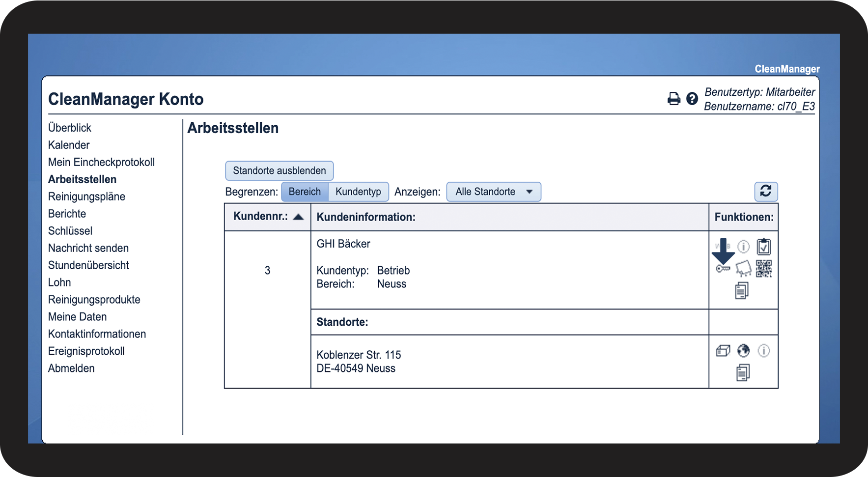The width and height of the screenshot is (868, 477).
Task: Sort by Kundennr. using the triangle arrow
Action: 298,217
